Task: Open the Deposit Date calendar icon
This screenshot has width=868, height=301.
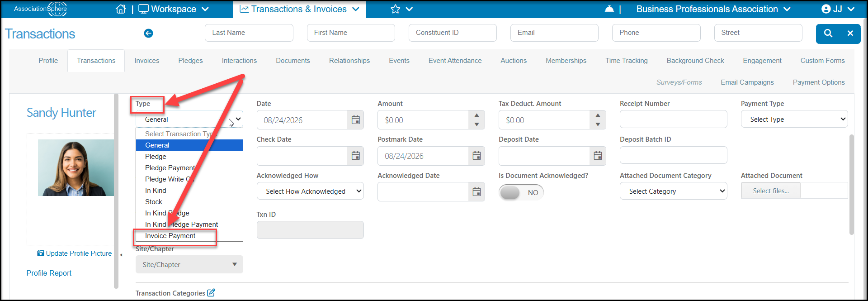Action: point(598,156)
